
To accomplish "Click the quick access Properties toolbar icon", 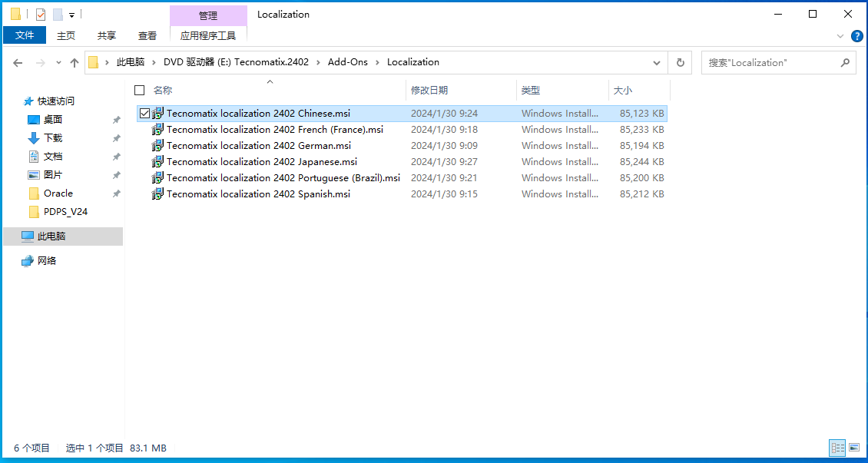I will point(41,14).
